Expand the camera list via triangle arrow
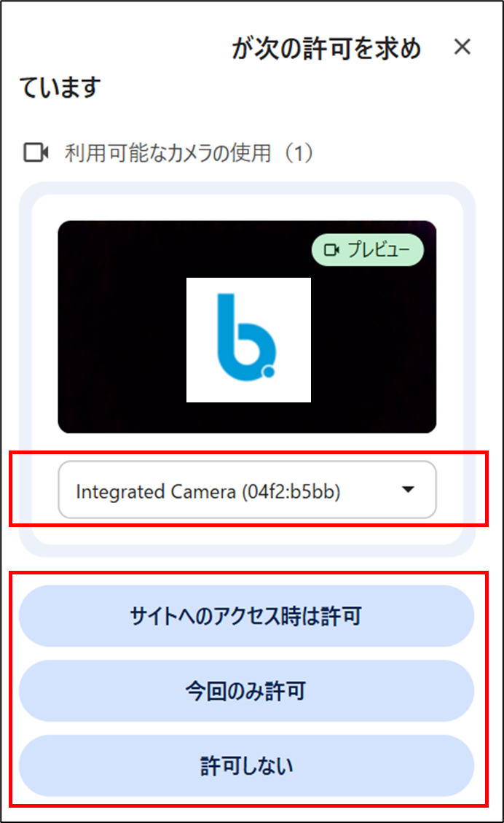Image resolution: width=504 pixels, height=823 pixels. click(408, 490)
